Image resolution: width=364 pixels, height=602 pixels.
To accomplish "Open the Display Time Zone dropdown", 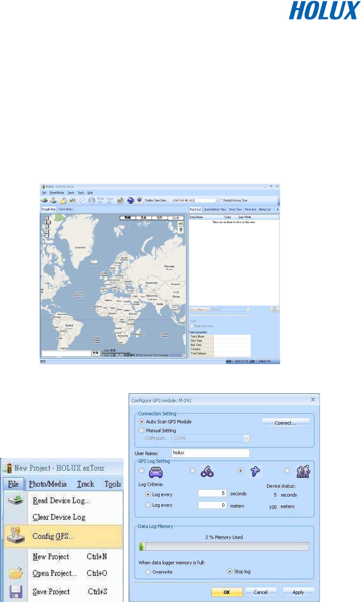I will coord(218,200).
